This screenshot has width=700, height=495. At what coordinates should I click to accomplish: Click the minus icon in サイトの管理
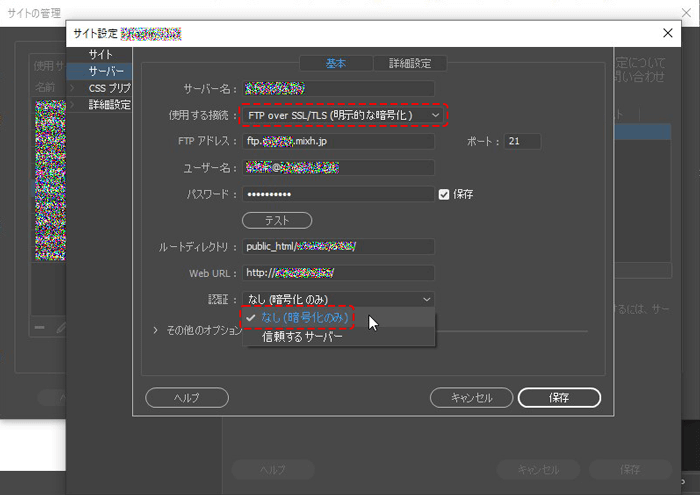point(39,328)
